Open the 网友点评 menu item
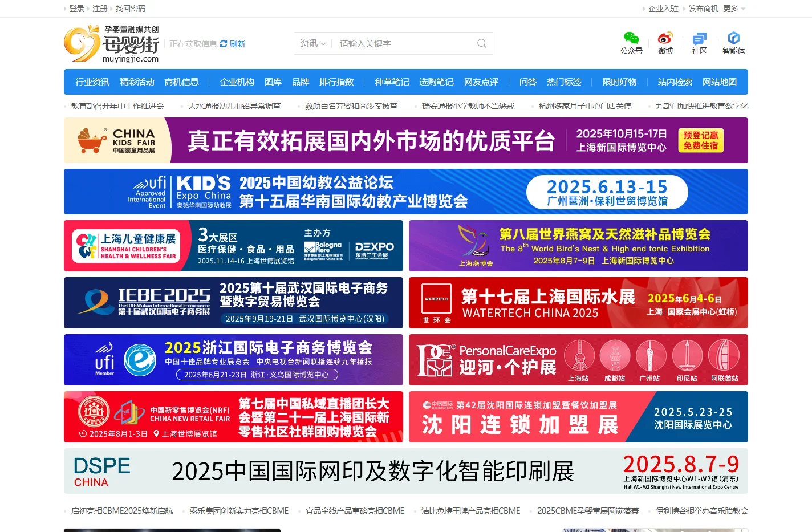The width and height of the screenshot is (812, 532). (x=481, y=82)
